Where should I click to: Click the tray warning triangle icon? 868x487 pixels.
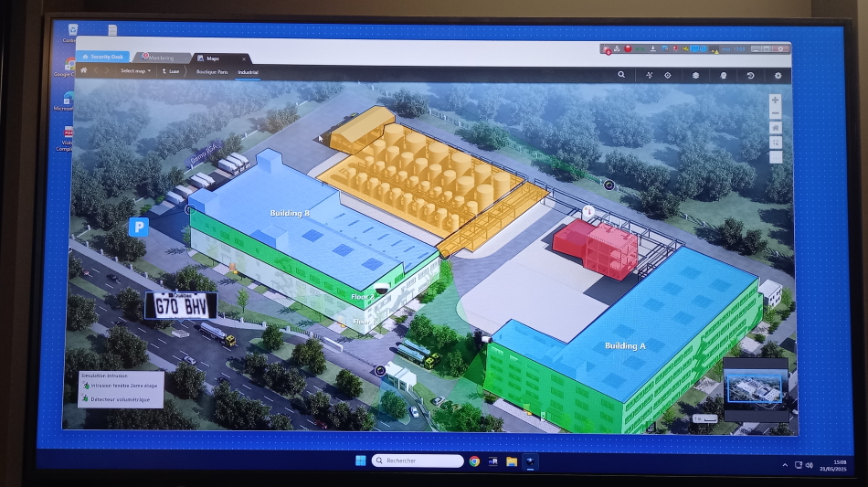715,50
